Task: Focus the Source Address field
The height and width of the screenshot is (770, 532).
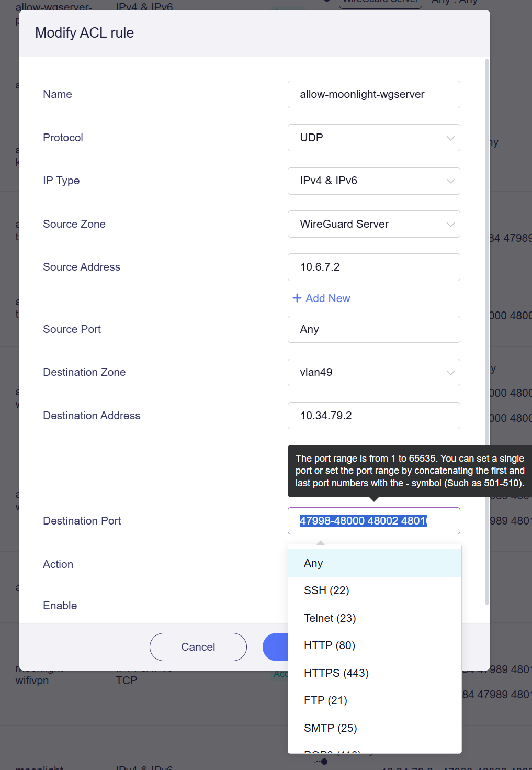Action: (x=373, y=267)
